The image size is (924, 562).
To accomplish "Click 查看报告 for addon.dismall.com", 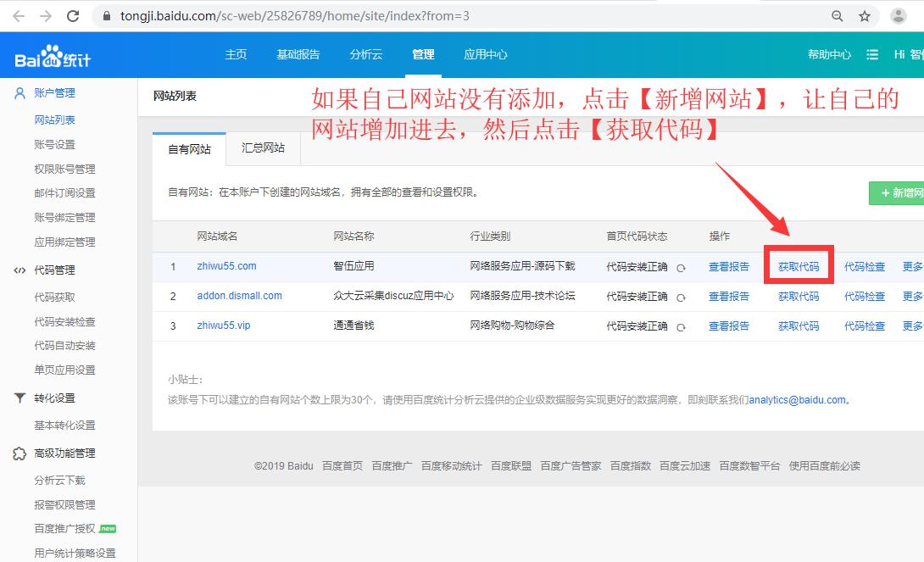I will tap(729, 297).
